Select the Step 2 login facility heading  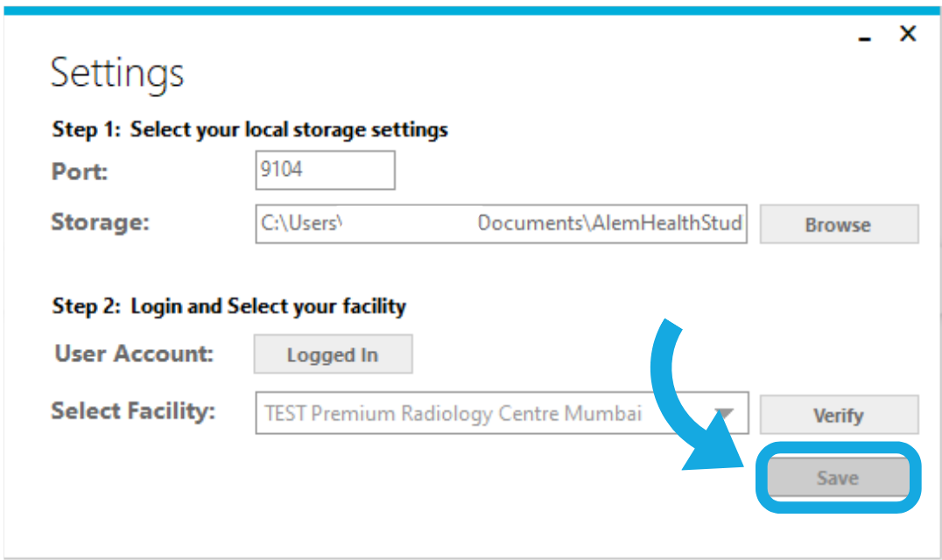coord(228,306)
